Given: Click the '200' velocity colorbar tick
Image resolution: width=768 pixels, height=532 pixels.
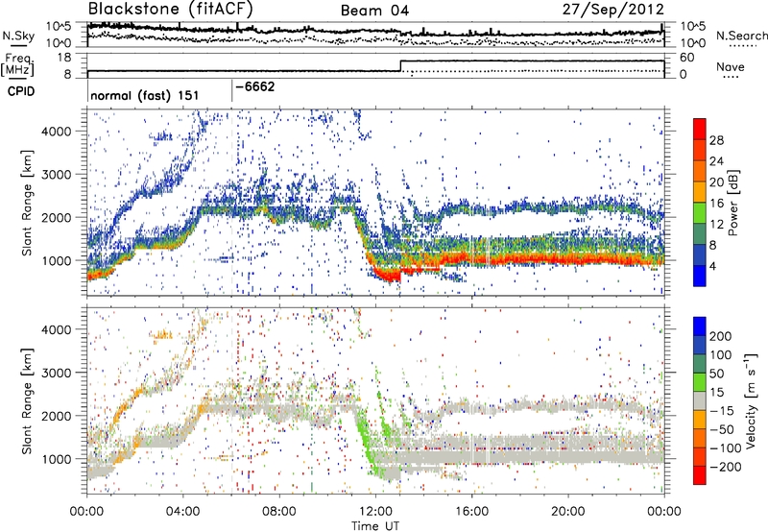Looking at the screenshot, I should pyautogui.click(x=721, y=336).
